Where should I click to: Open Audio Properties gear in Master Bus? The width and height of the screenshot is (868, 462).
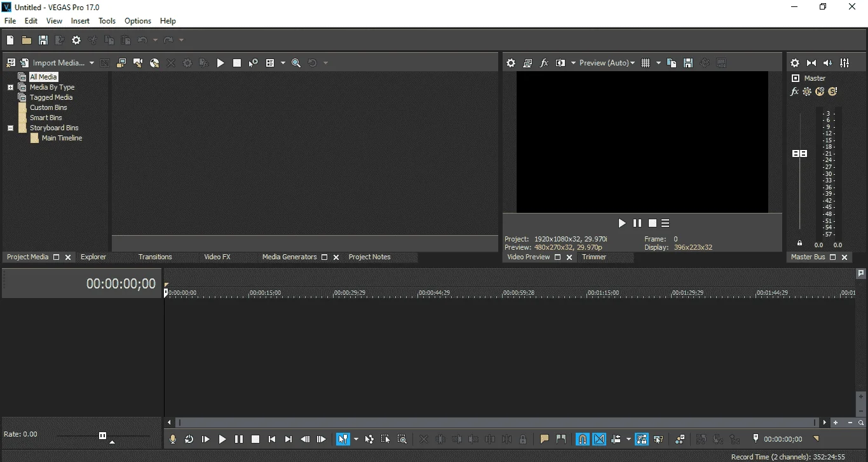click(x=795, y=63)
